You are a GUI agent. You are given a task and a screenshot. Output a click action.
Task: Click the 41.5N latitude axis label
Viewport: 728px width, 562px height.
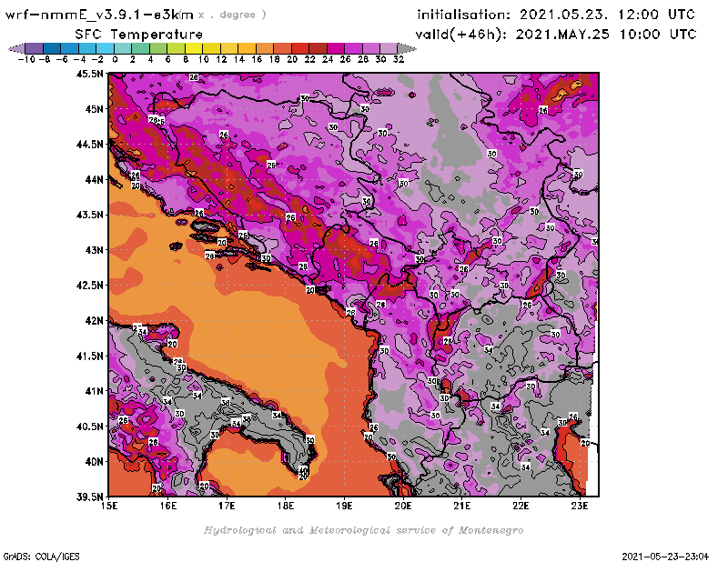coord(89,356)
